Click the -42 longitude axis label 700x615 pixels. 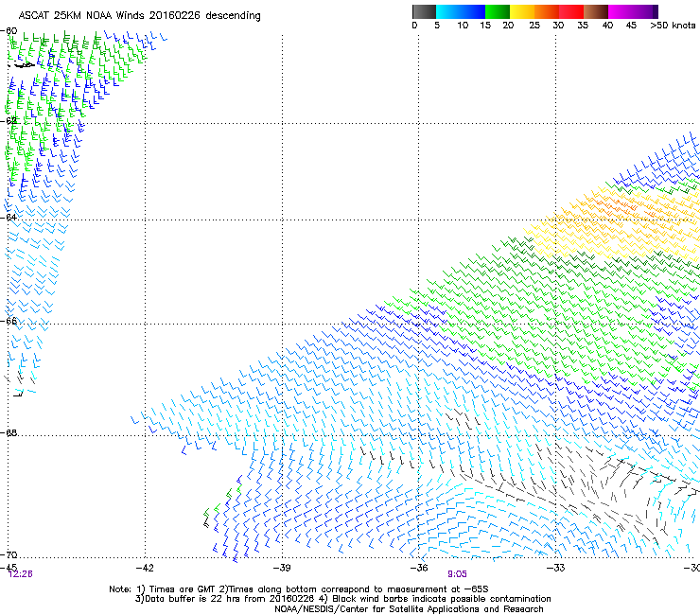[x=145, y=568]
